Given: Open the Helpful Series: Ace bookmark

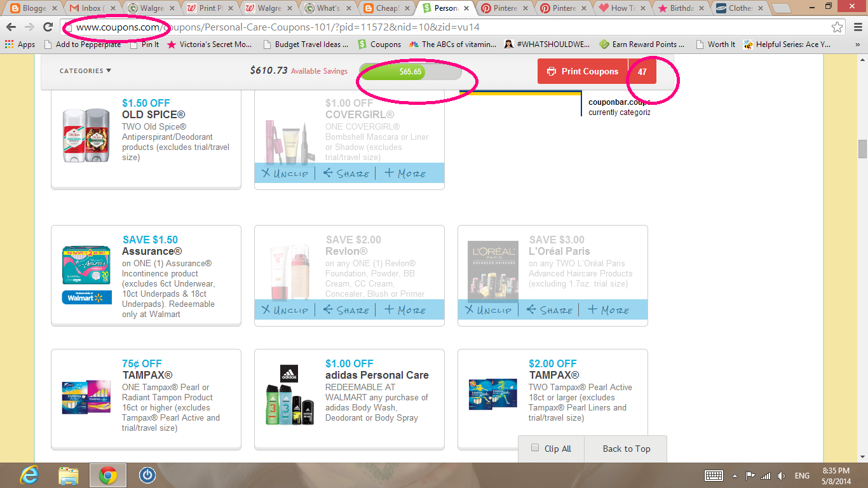Looking at the screenshot, I should 787,44.
